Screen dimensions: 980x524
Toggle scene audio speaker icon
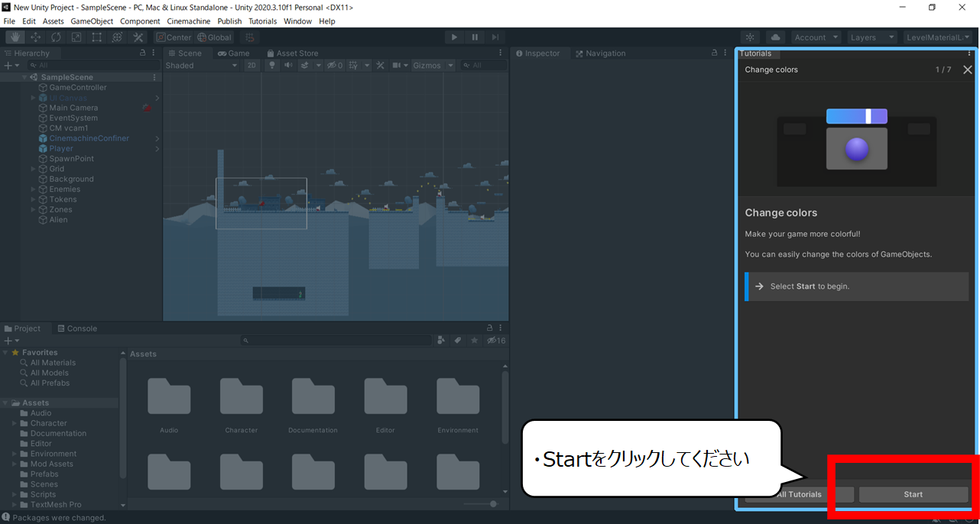[288, 66]
